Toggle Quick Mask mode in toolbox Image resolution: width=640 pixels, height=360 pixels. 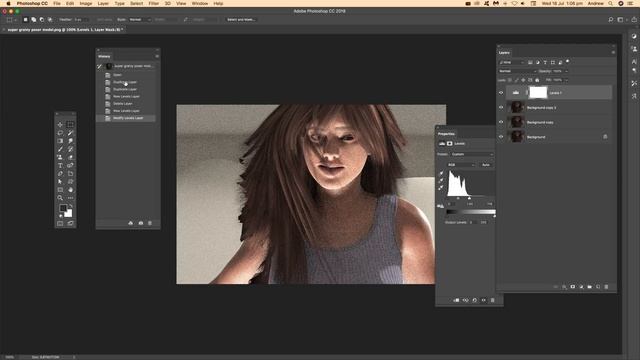click(60, 223)
